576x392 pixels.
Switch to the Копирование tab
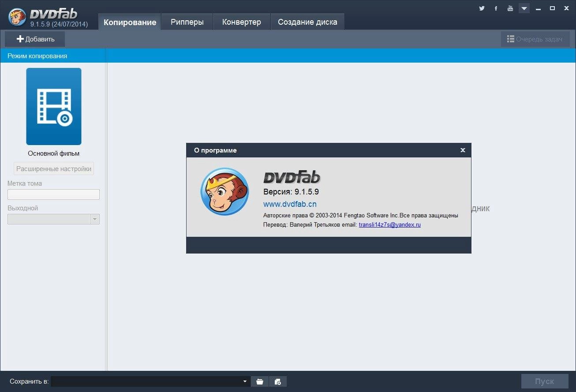pyautogui.click(x=130, y=22)
